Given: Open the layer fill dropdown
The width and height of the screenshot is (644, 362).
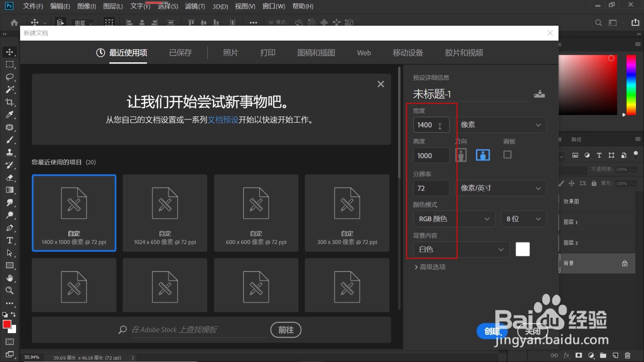Looking at the screenshot, I should [x=634, y=183].
